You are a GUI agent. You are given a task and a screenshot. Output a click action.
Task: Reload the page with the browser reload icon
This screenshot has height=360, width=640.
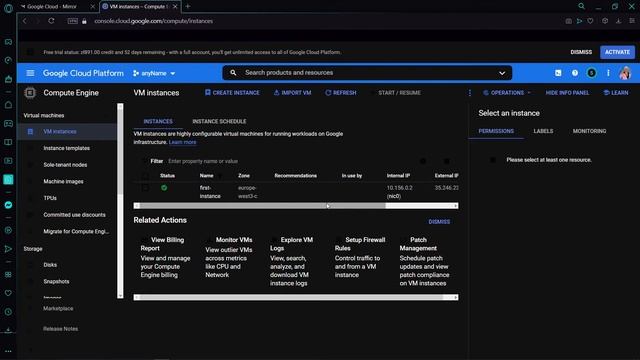click(x=51, y=21)
